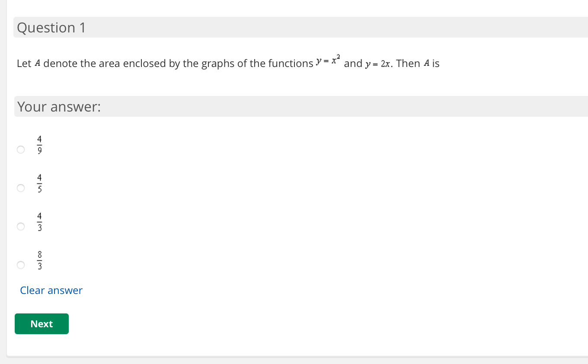Click the fraction label 8/3
Screen dimensions: 588x364
tap(39, 260)
